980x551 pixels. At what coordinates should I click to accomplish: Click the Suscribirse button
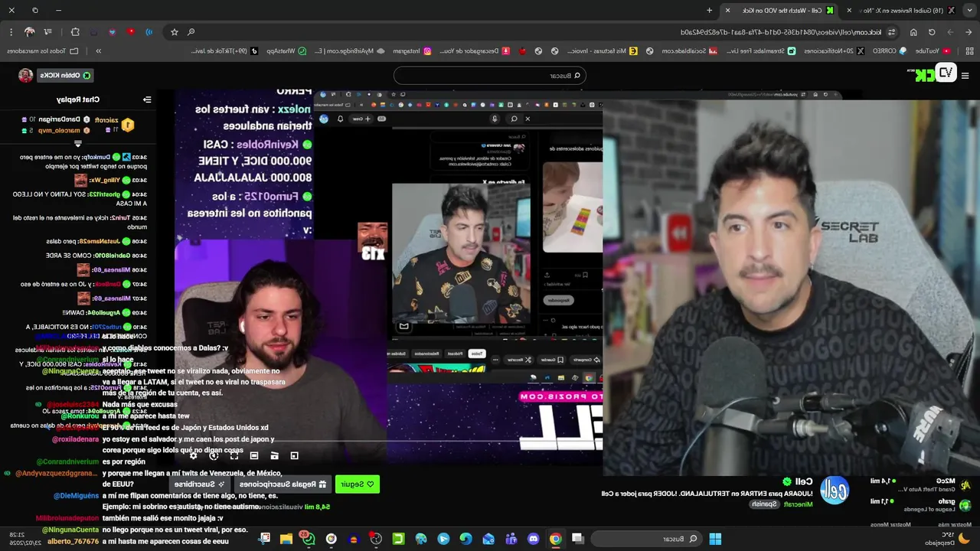(x=199, y=484)
